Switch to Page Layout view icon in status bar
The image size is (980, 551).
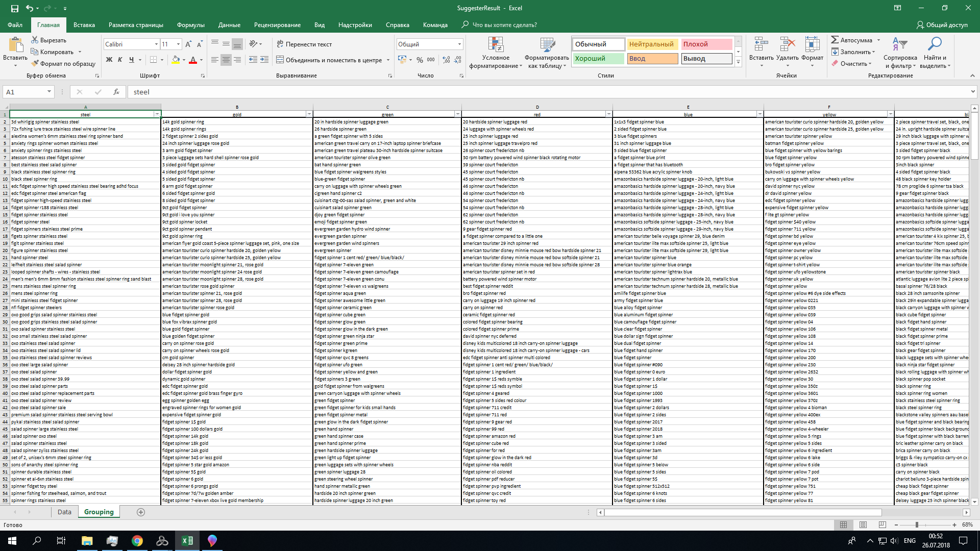[863, 524]
